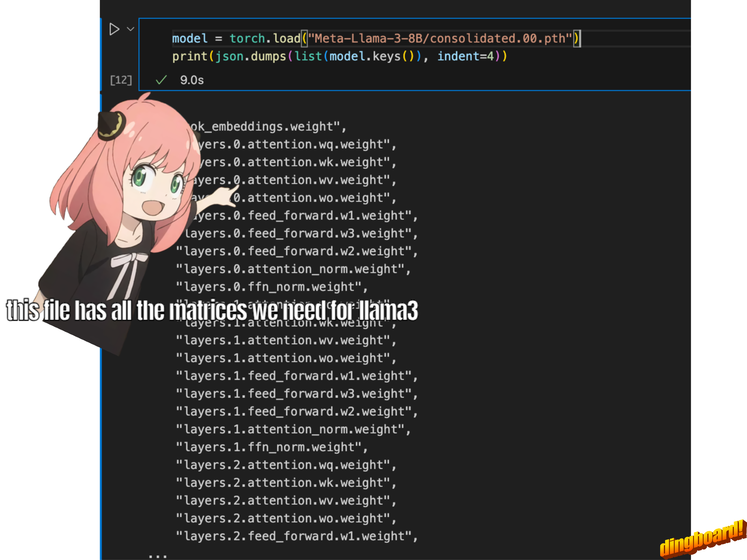Click output line layers.0.attention_norm.weight
The image size is (747, 560).
click(x=293, y=269)
